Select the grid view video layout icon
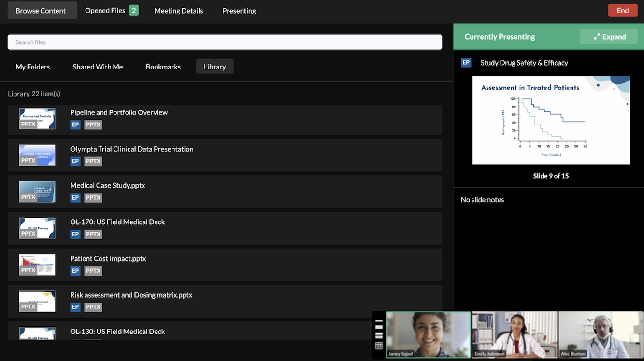 pos(379,346)
